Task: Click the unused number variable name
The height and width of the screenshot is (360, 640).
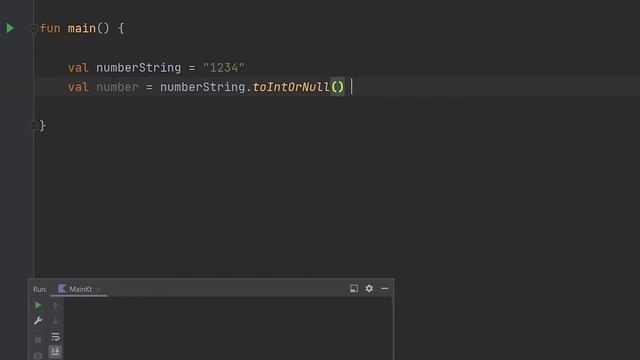Action: (117, 87)
